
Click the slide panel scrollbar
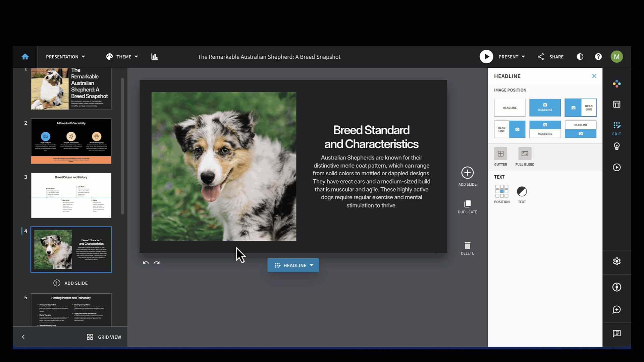(122, 146)
